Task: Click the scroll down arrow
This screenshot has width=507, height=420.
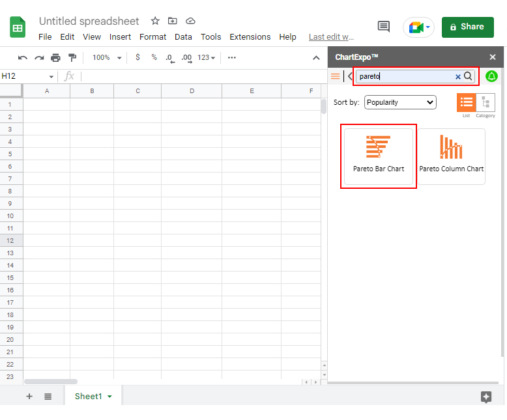Action: (325, 375)
